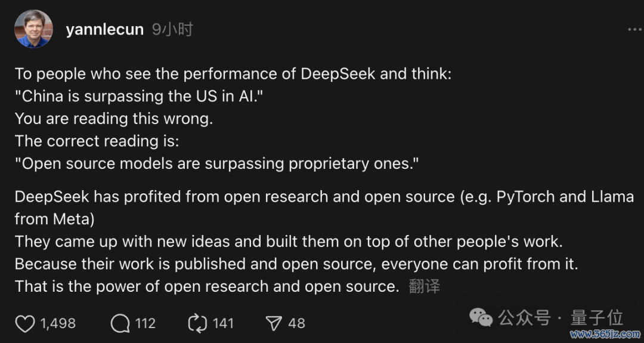Like the post with the heart icon
This screenshot has width=644, height=343.
(24, 324)
